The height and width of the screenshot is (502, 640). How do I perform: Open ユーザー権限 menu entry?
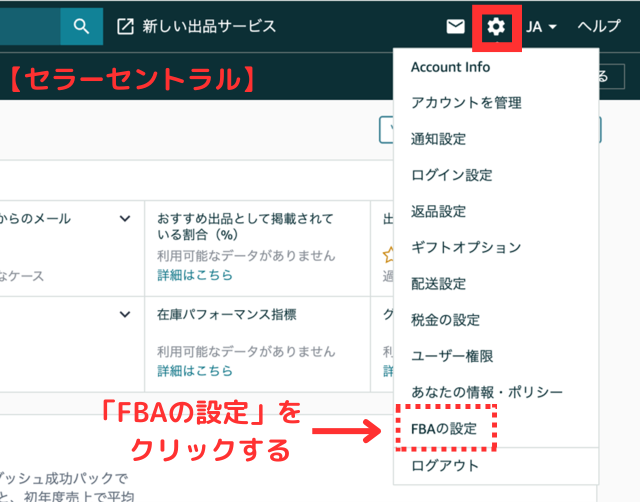[452, 356]
